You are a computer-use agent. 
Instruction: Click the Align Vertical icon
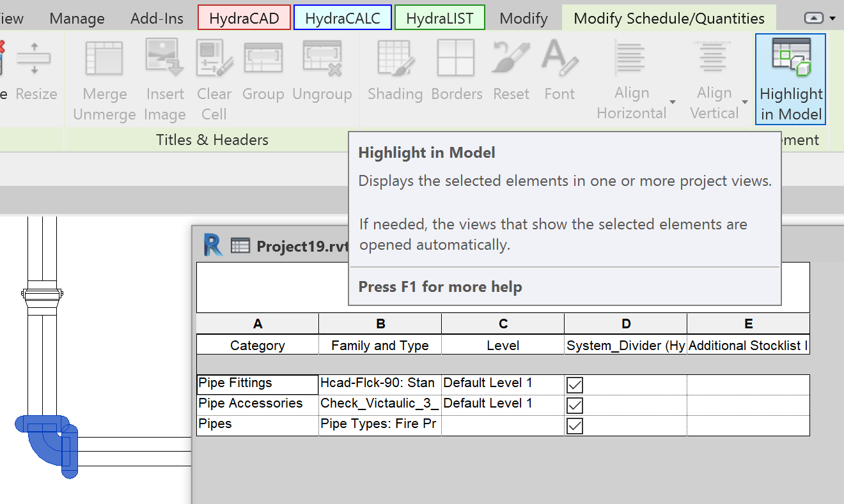[714, 57]
